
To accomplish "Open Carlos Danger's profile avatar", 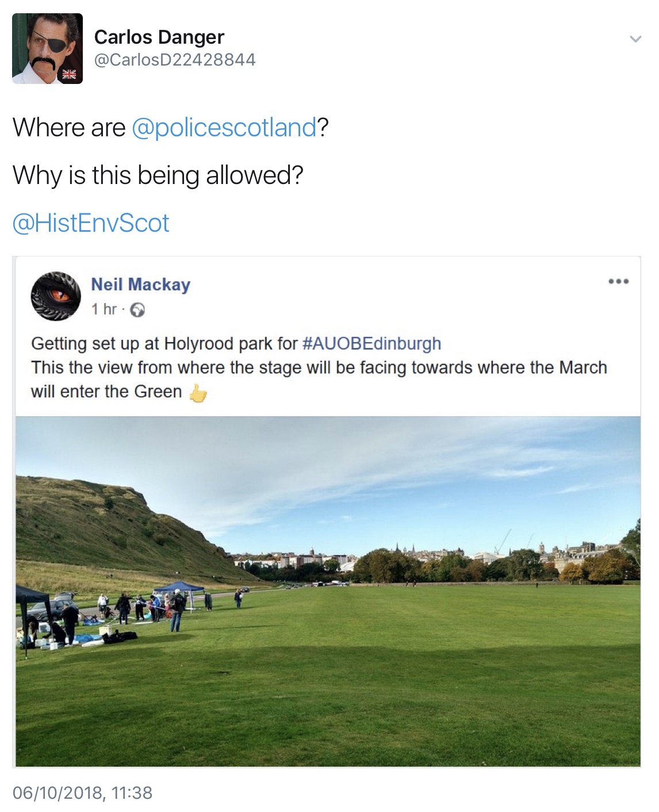I will (x=47, y=49).
